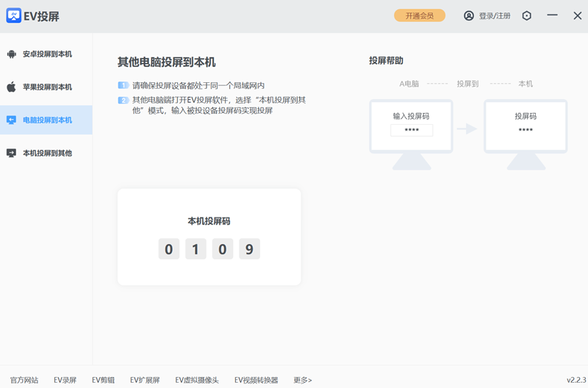Click the EV投屏 app logo icon
The width and height of the screenshot is (588, 388).
[14, 15]
